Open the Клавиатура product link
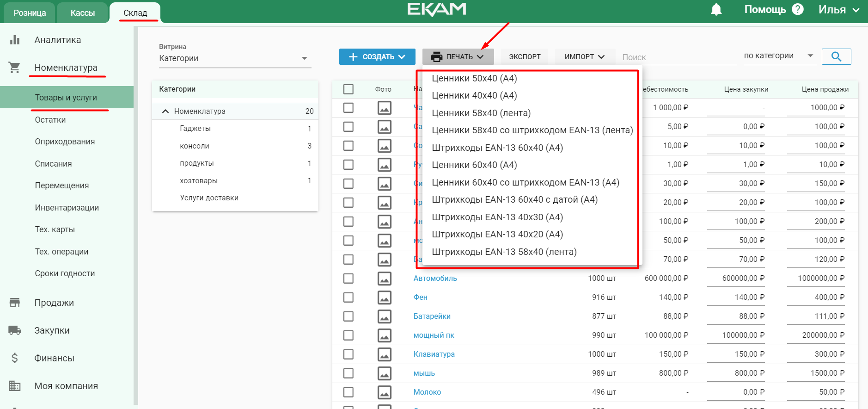The width and height of the screenshot is (868, 409). pyautogui.click(x=434, y=354)
